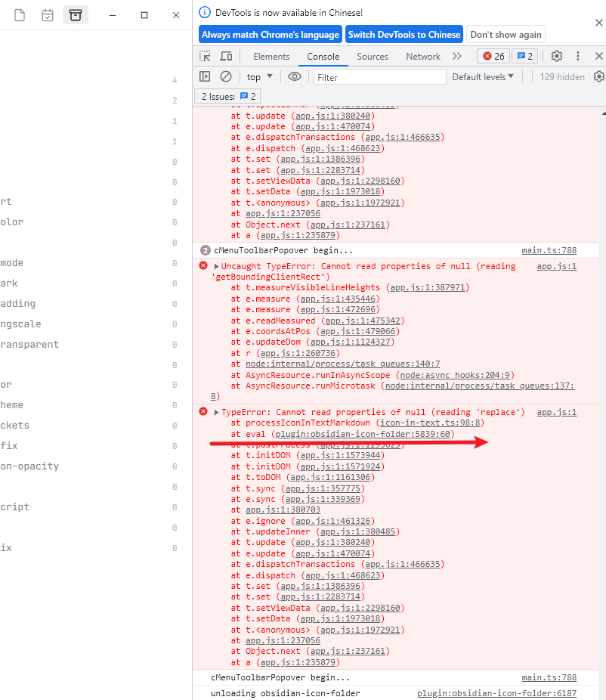The image size is (606, 700).
Task: Click Always match Chrome's language button
Action: coord(271,34)
